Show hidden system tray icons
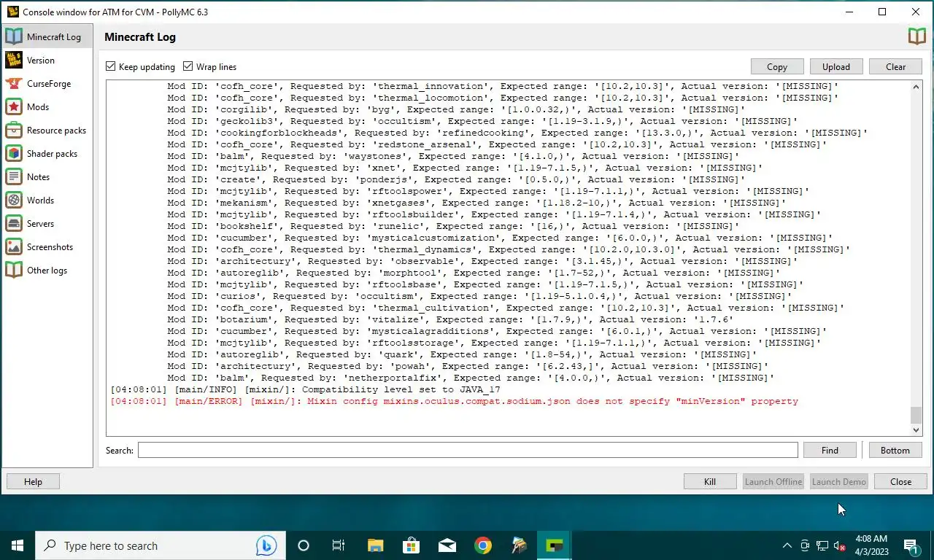 tap(787, 545)
